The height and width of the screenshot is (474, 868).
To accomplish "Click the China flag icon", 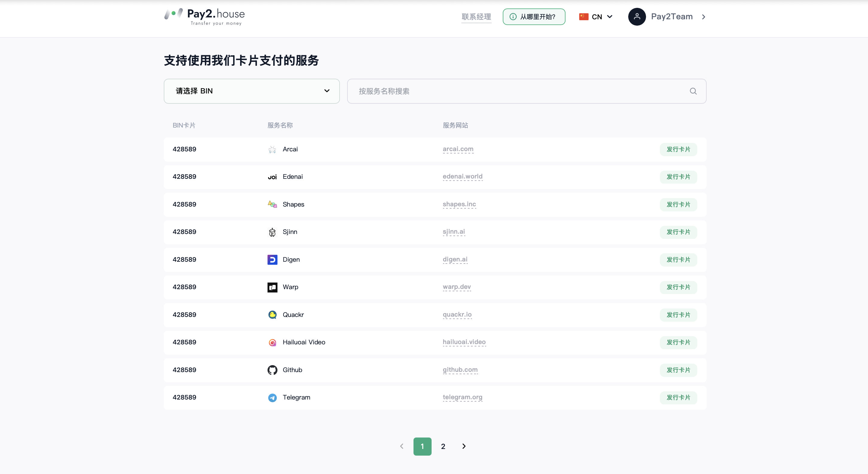I will coord(584,17).
